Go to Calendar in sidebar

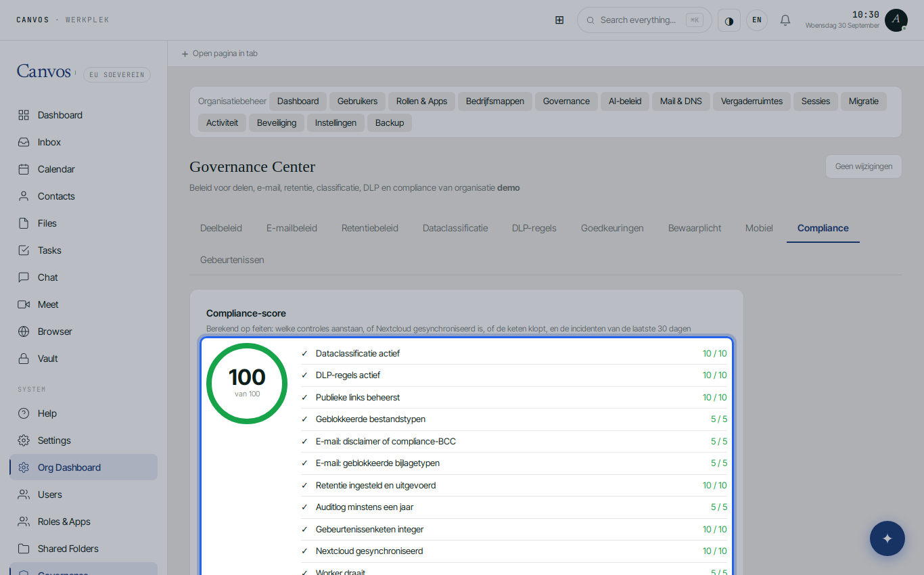[x=84, y=169]
